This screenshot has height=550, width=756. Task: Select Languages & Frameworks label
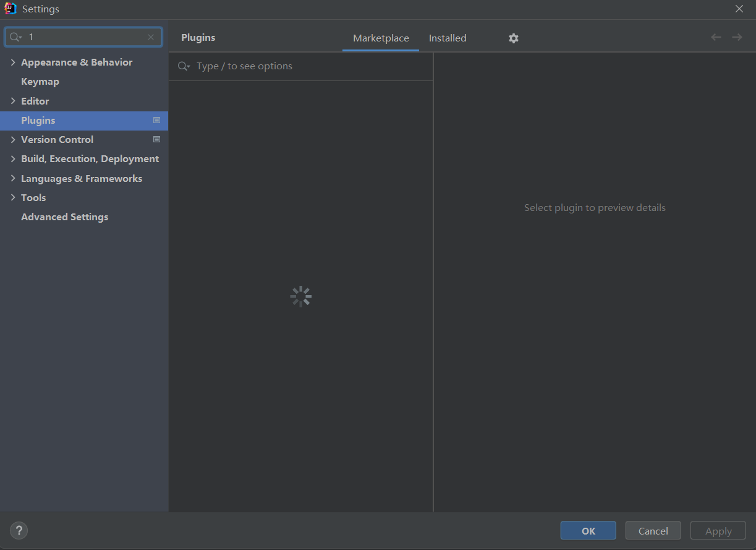(82, 178)
